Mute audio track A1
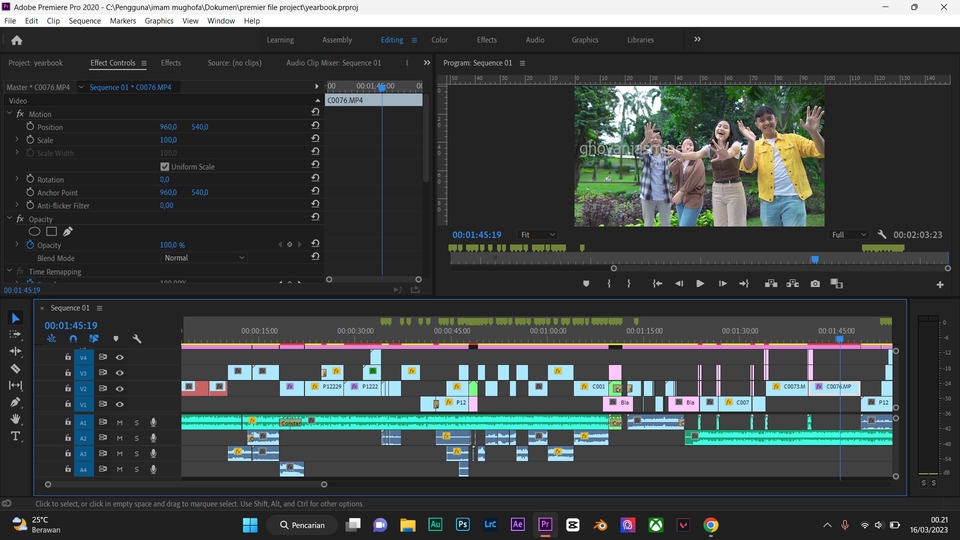This screenshot has height=540, width=960. tap(119, 422)
